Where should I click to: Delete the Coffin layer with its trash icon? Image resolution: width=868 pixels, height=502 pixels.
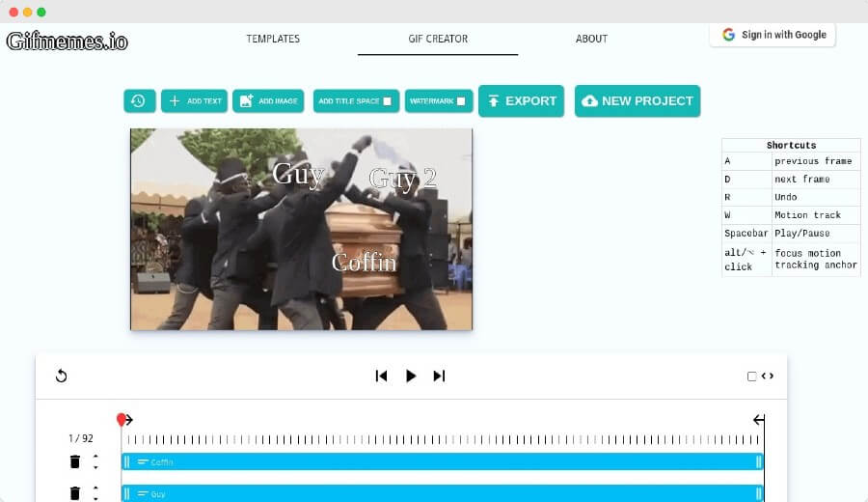point(74,461)
